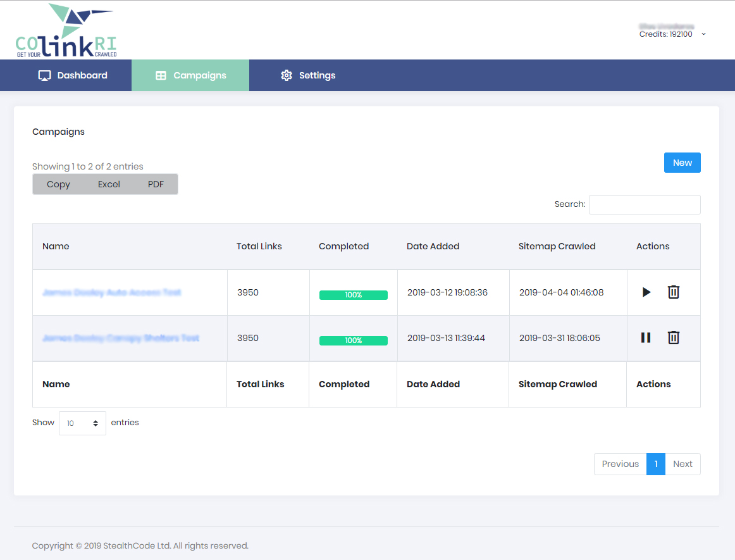Click the New campaign button
Image resolution: width=735 pixels, height=560 pixels.
click(682, 163)
